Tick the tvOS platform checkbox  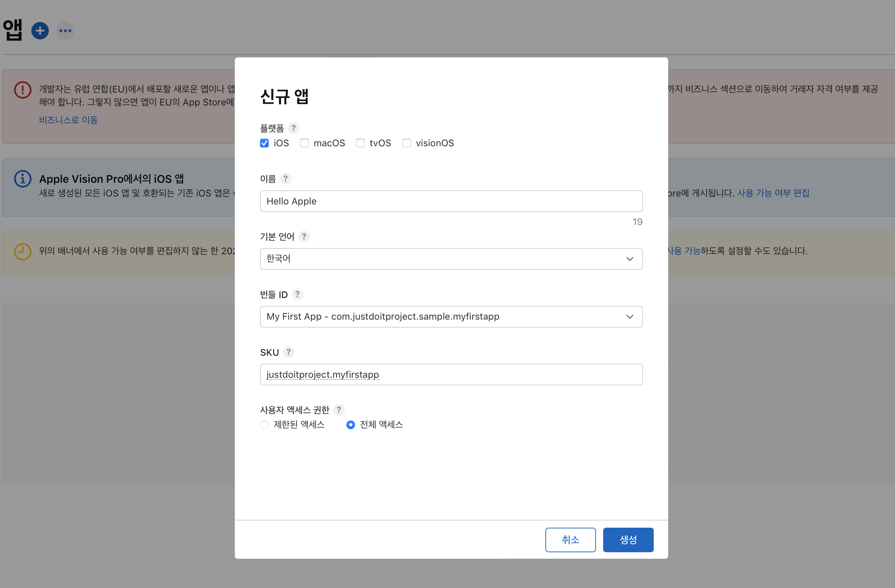pyautogui.click(x=360, y=143)
